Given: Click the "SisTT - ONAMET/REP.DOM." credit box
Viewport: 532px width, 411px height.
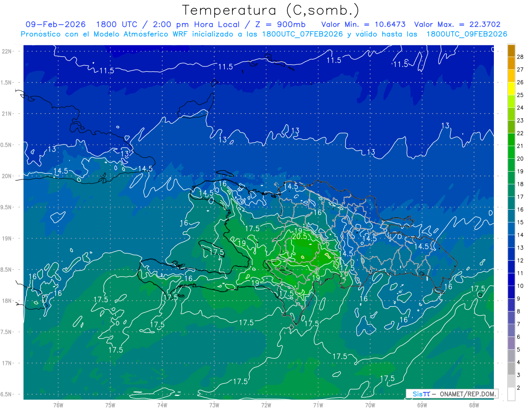Looking at the screenshot, I should 452,394.
